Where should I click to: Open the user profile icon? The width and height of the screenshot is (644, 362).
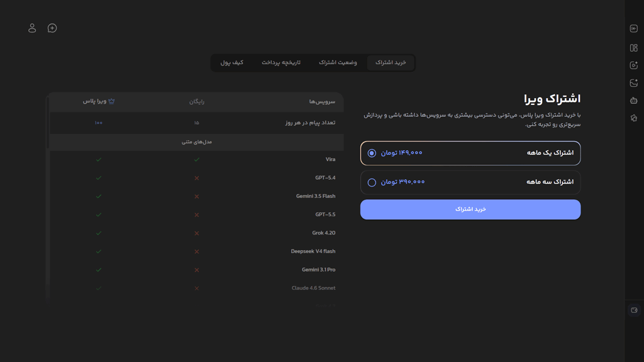coord(32,28)
